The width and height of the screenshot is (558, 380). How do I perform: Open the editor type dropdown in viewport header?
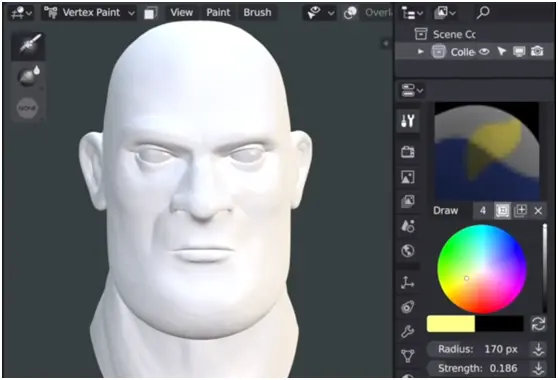click(x=21, y=13)
